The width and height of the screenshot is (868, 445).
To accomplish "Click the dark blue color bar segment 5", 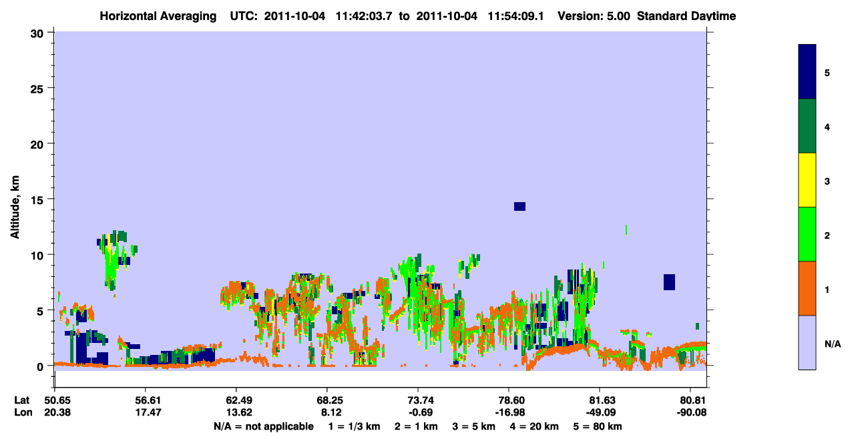I will [807, 72].
